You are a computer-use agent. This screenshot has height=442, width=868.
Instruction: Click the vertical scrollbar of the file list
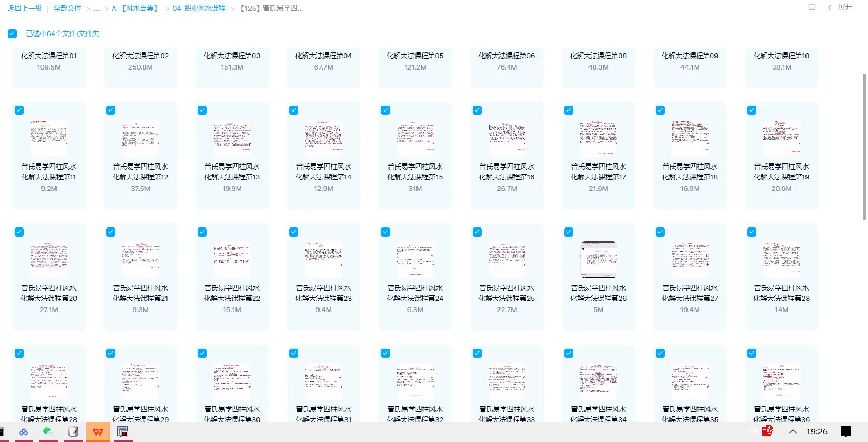pyautogui.click(x=864, y=147)
